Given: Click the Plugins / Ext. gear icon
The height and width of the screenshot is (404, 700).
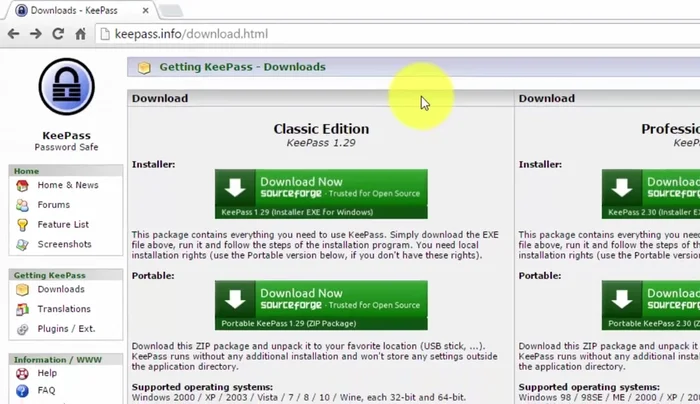Looking at the screenshot, I should (22, 329).
